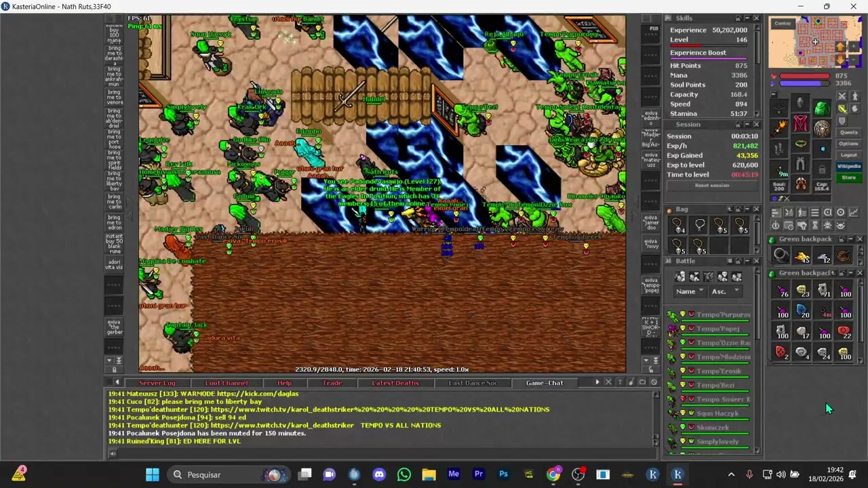Close the second Green backpack container
The width and height of the screenshot is (868, 488).
pyautogui.click(x=860, y=273)
